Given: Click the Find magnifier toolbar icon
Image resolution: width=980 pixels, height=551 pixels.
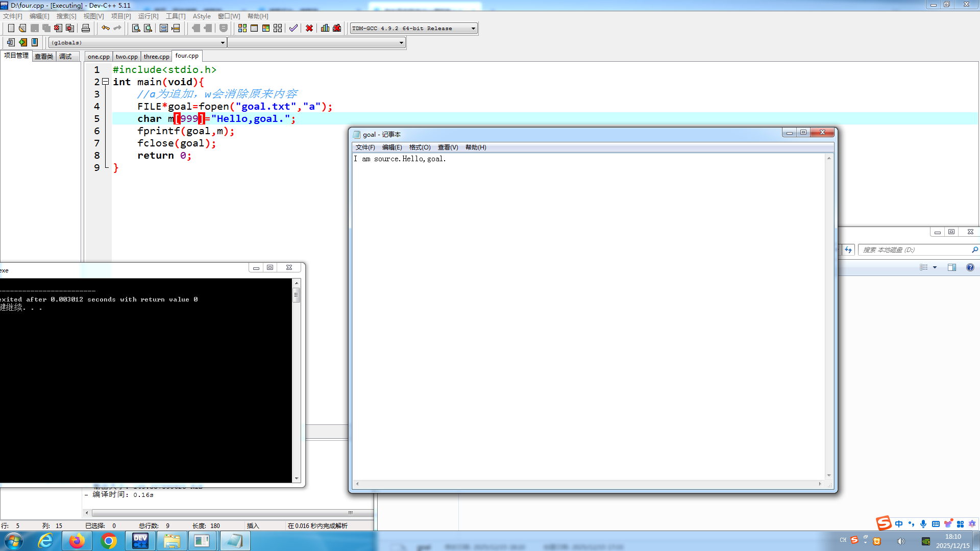Looking at the screenshot, I should pos(136,28).
